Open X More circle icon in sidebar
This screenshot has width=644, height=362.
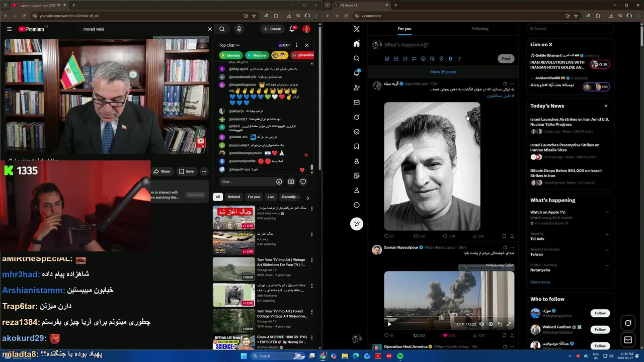coord(357,205)
